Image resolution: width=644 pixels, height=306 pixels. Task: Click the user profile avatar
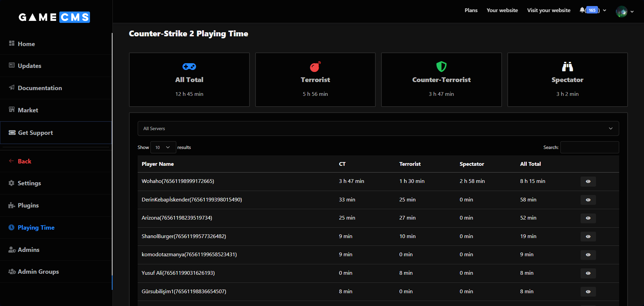pos(622,11)
